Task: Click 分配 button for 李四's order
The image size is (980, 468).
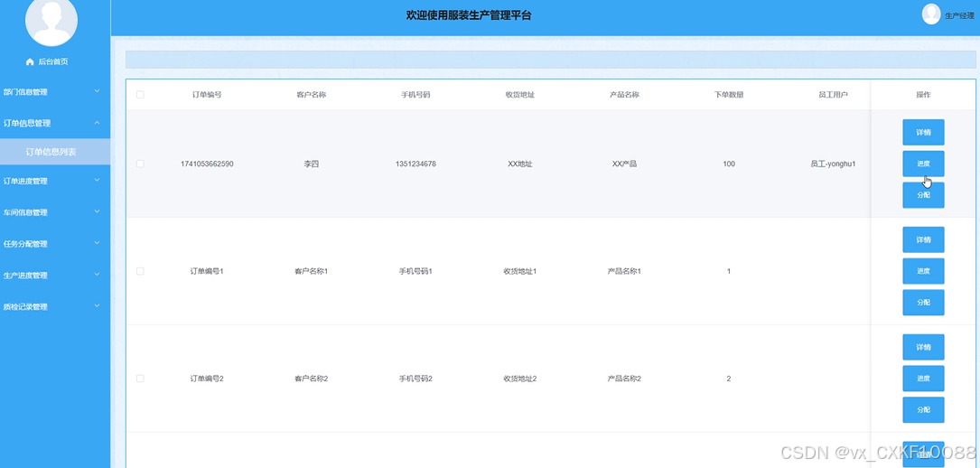Action: pyautogui.click(x=923, y=195)
